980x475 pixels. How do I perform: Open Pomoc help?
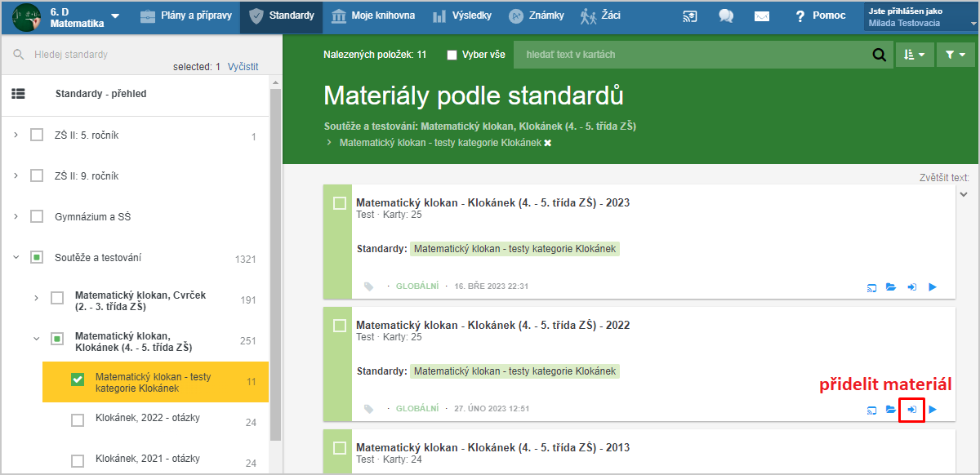coord(820,16)
